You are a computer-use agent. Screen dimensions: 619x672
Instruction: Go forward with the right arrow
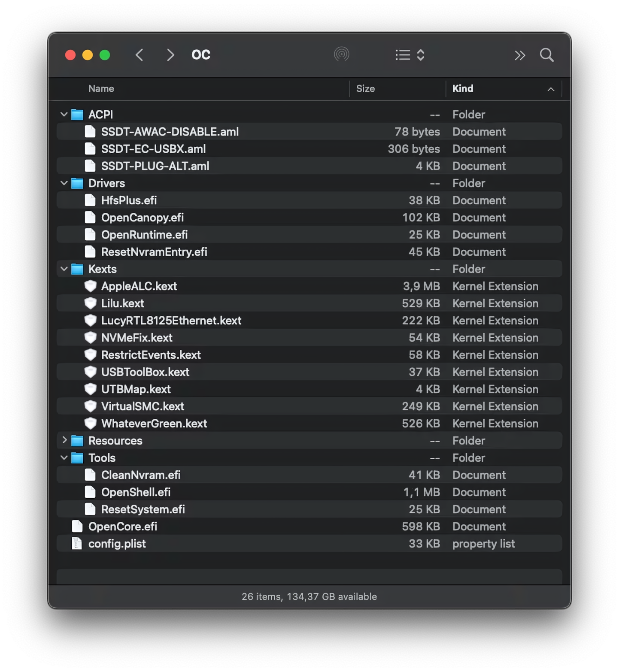(x=170, y=55)
